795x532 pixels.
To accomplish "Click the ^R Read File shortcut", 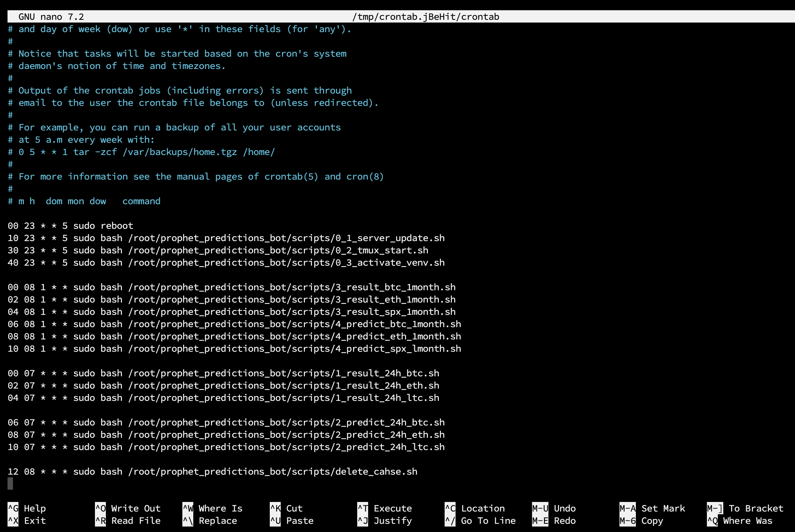I will tap(128, 521).
